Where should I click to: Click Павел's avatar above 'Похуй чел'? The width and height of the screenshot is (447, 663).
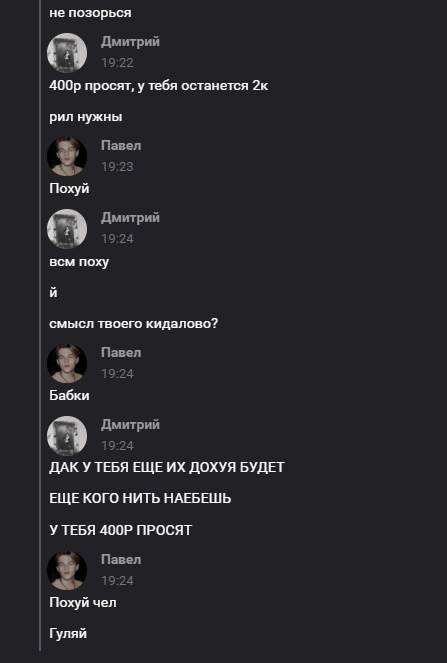67,570
